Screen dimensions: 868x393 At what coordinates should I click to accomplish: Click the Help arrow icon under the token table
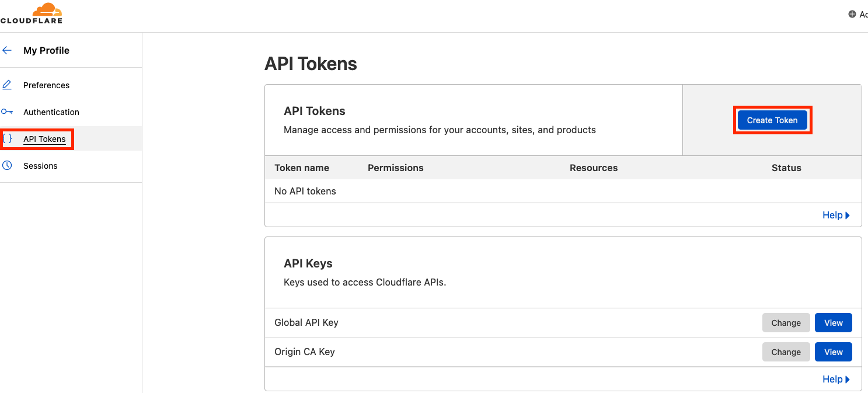847,215
